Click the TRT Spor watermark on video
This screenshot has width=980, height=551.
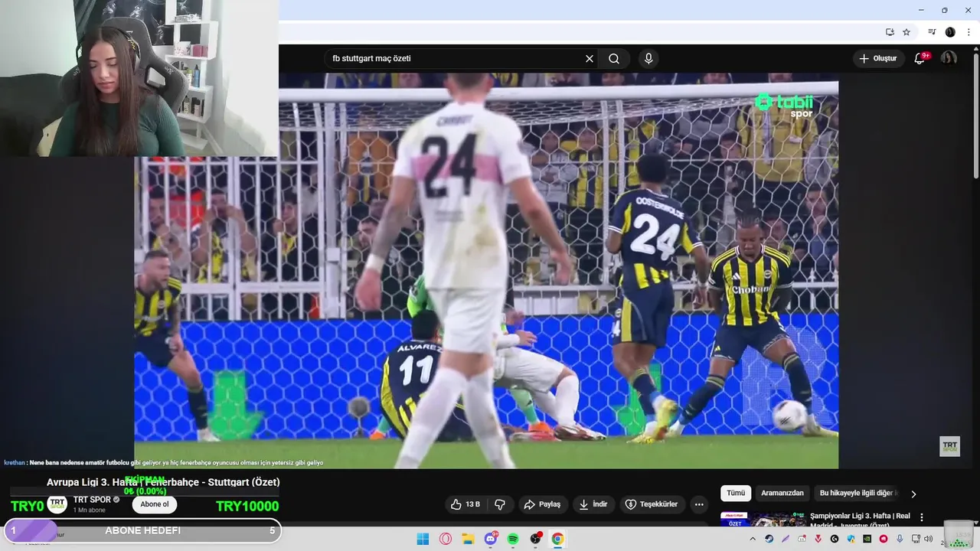[x=949, y=446]
